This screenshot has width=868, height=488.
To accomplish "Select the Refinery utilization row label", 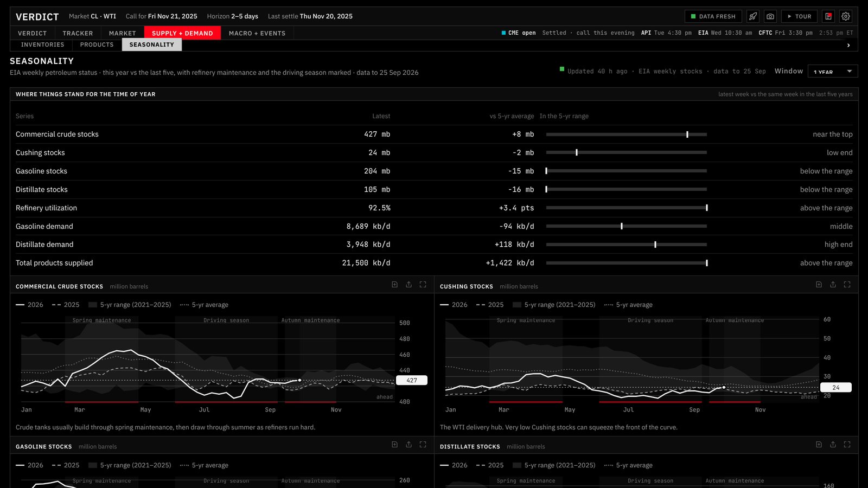I will tap(46, 208).
